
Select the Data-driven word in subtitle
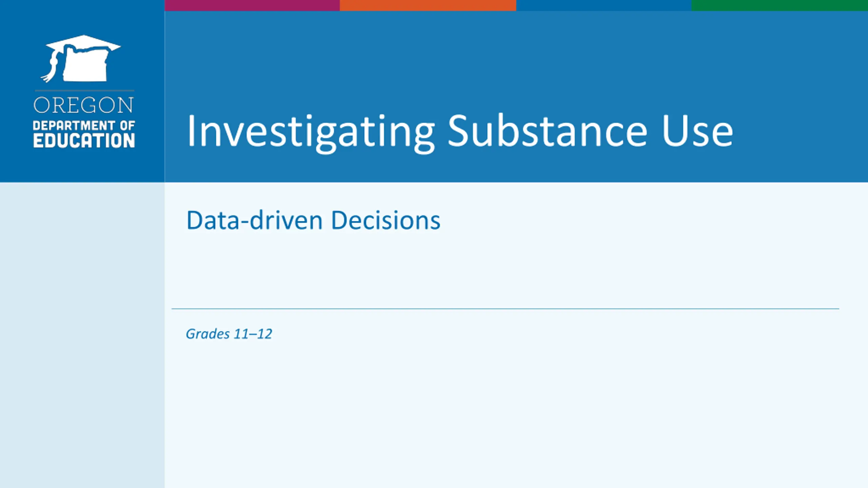click(x=255, y=220)
